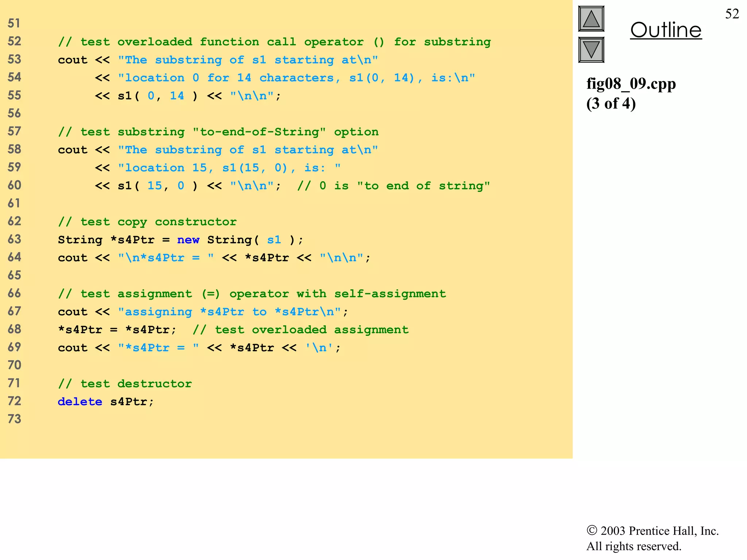Image resolution: width=747 pixels, height=560 pixels.
Task: Select the fig08_09.cpp file name text
Action: click(631, 84)
